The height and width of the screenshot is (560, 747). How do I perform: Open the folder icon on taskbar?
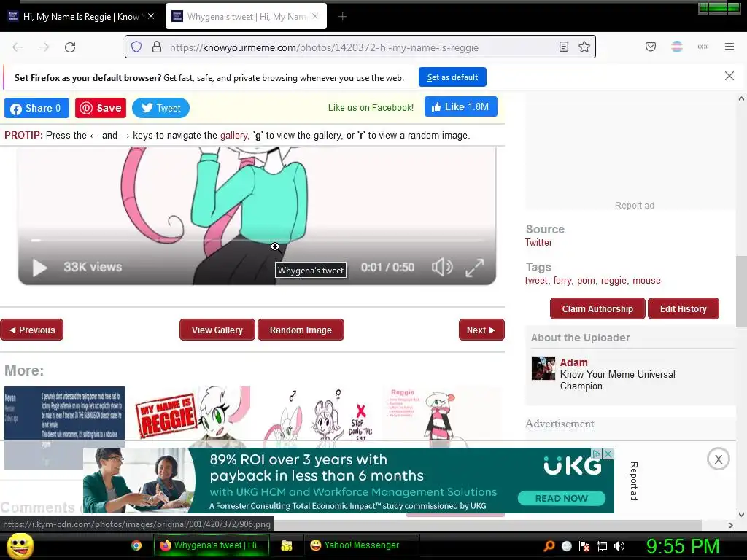click(286, 545)
